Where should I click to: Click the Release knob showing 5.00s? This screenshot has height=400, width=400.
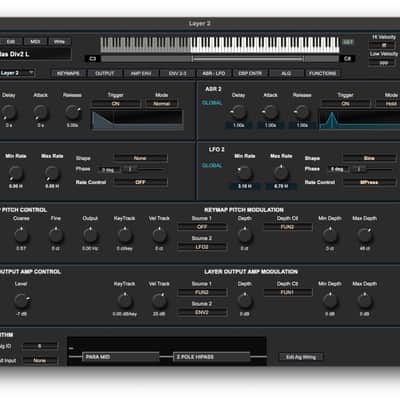click(73, 112)
